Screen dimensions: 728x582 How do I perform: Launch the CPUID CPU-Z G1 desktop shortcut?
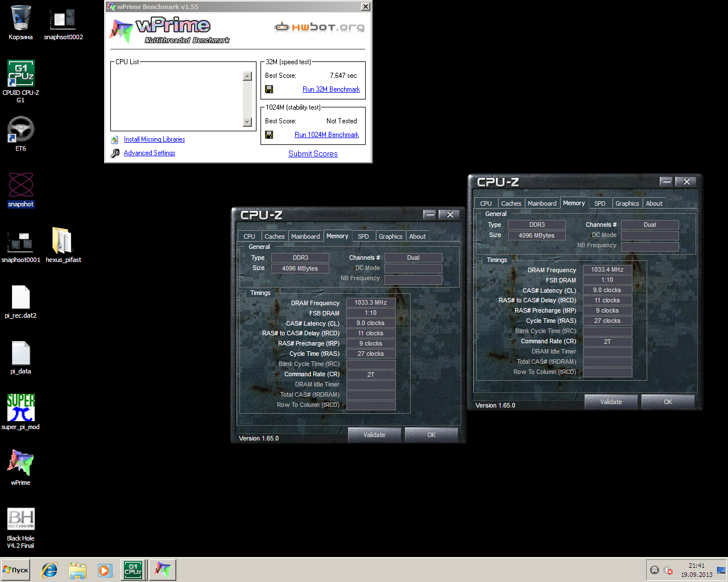tap(20, 81)
